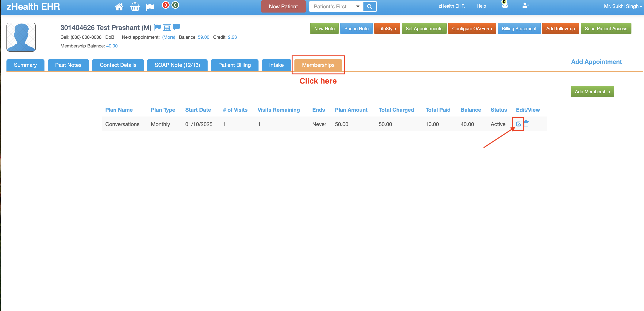Image resolution: width=644 pixels, height=311 pixels.
Task: Click the Monthly plan type cell
Action: pos(160,124)
